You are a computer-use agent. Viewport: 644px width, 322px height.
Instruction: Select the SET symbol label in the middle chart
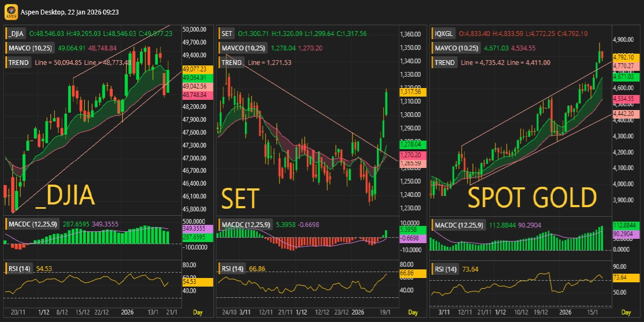[x=227, y=34]
